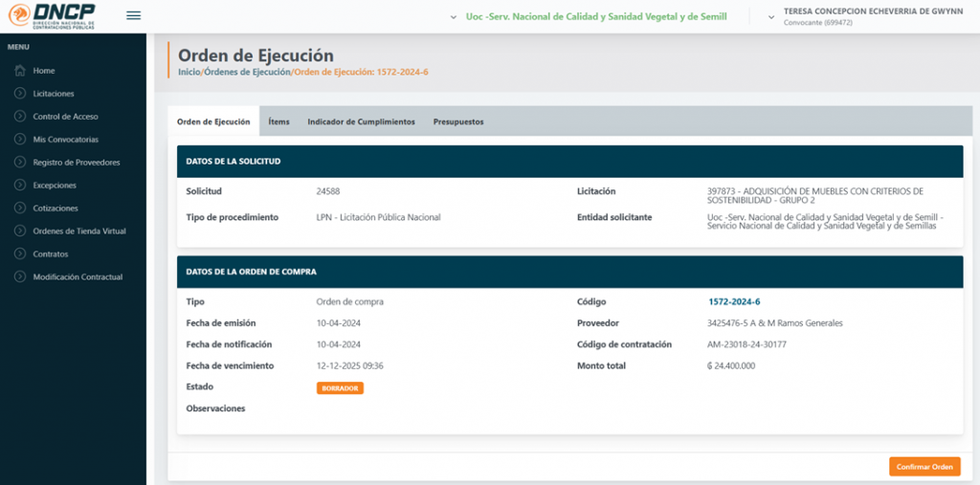
Task: Click the Excepciones sidebar icon
Action: (x=19, y=186)
